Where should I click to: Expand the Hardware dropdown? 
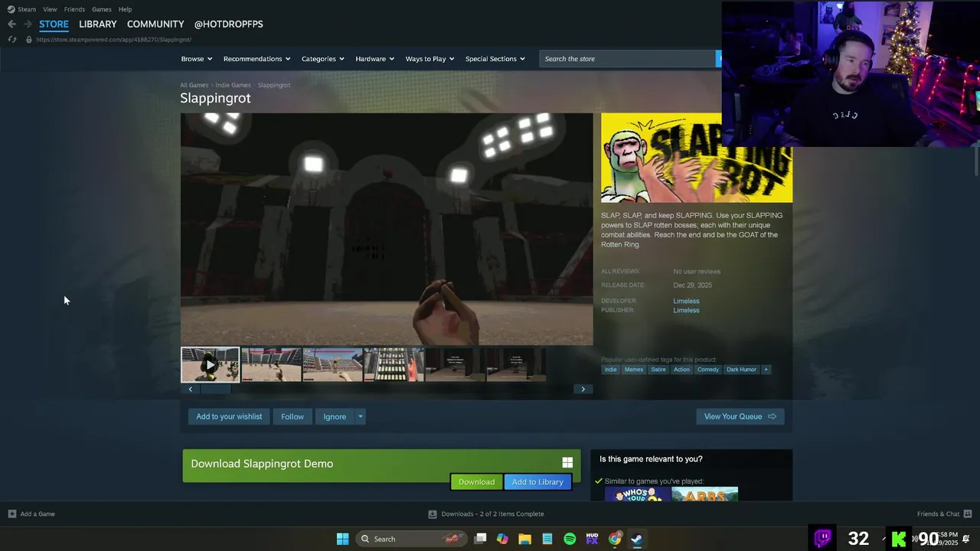(374, 59)
